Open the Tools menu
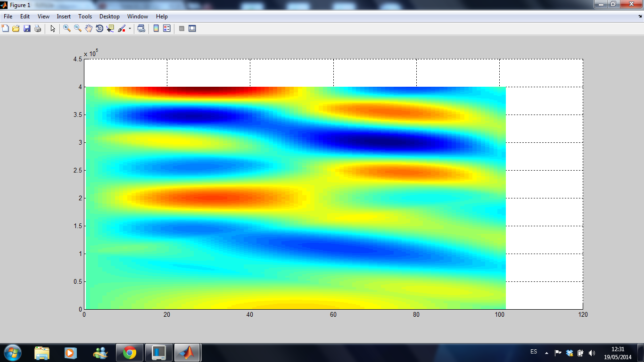This screenshot has width=644, height=362. (85, 16)
